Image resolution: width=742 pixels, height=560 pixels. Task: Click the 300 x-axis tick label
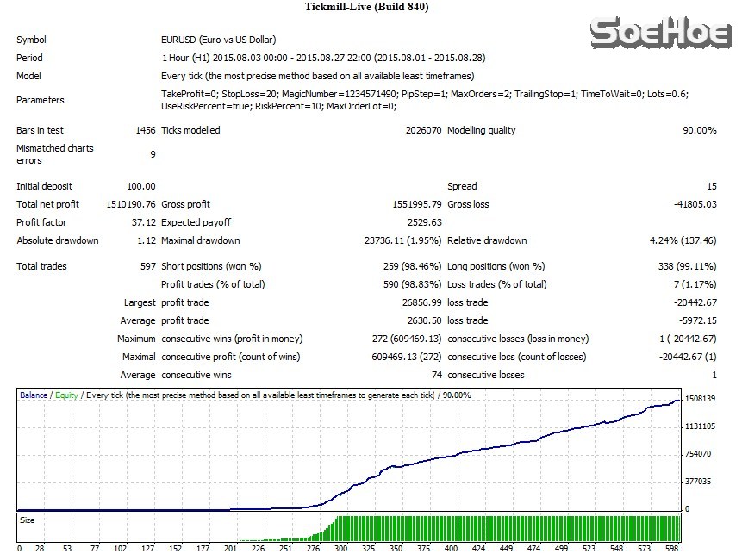click(340, 548)
